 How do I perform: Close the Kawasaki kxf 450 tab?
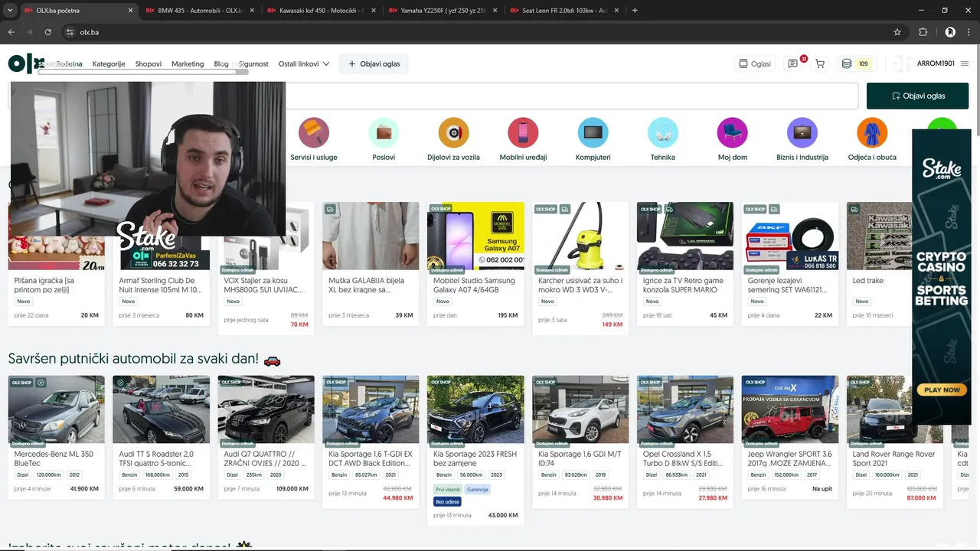(x=373, y=11)
